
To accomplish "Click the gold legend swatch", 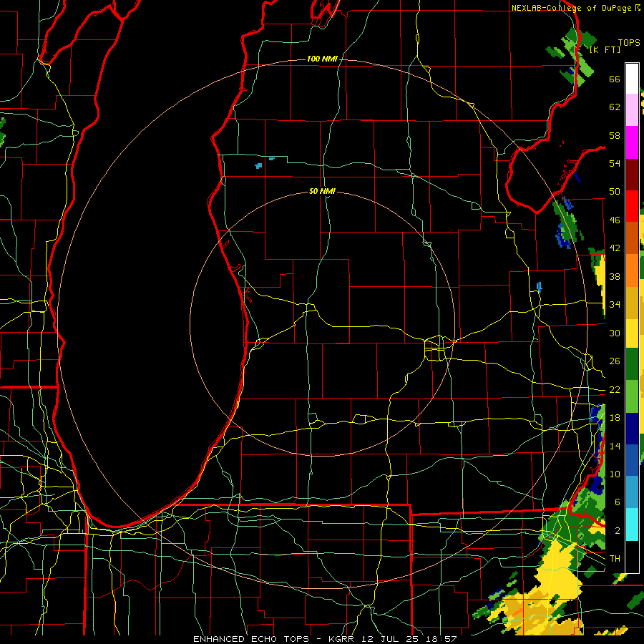I will tap(632, 303).
